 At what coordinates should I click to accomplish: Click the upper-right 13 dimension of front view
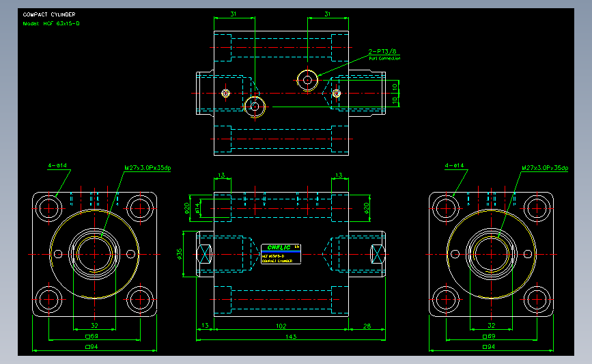339,176
